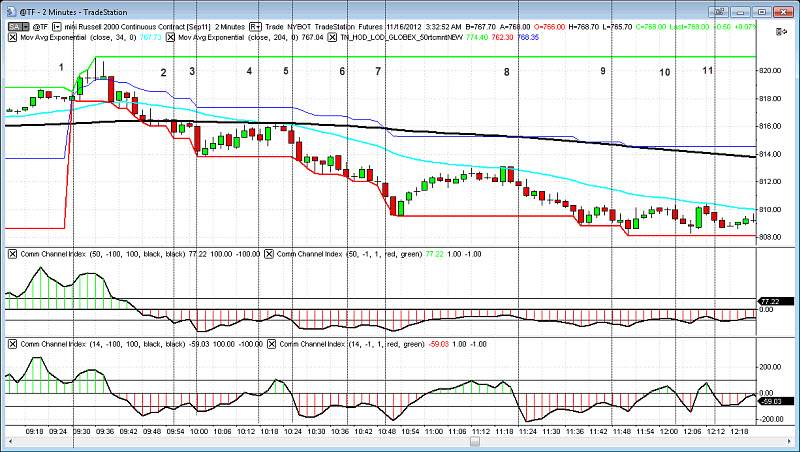Screen dimensions: 800x452
Task: Click the 11:00 time axis label
Action: coord(434,431)
